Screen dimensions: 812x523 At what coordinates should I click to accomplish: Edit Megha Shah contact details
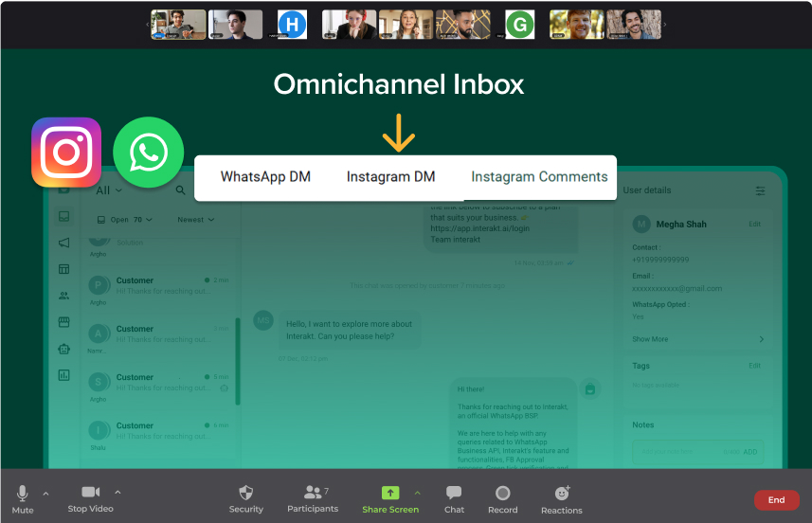tap(754, 224)
